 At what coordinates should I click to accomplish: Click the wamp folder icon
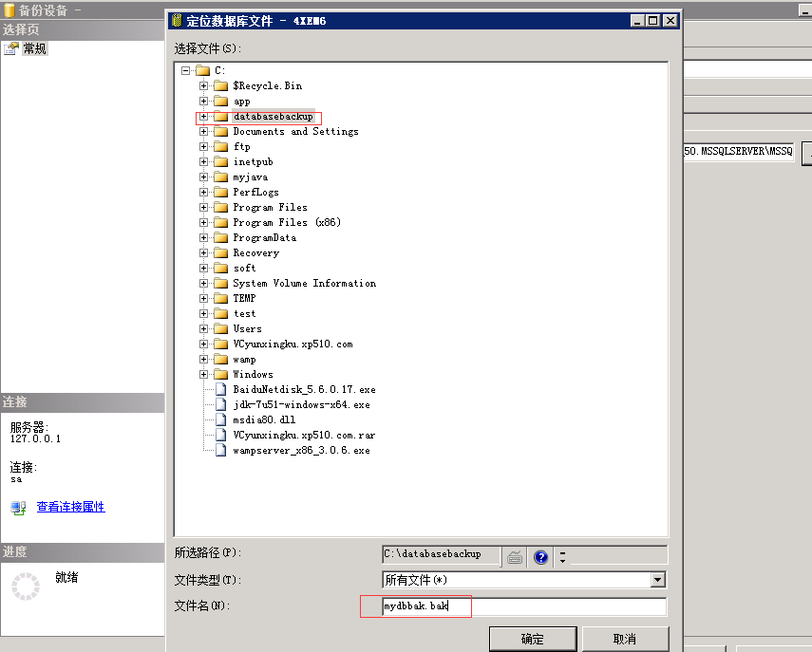pyautogui.click(x=221, y=359)
